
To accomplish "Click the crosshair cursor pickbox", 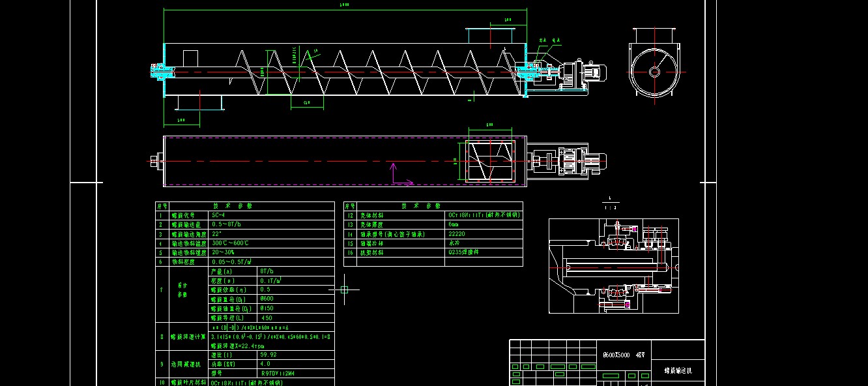I will [345, 289].
